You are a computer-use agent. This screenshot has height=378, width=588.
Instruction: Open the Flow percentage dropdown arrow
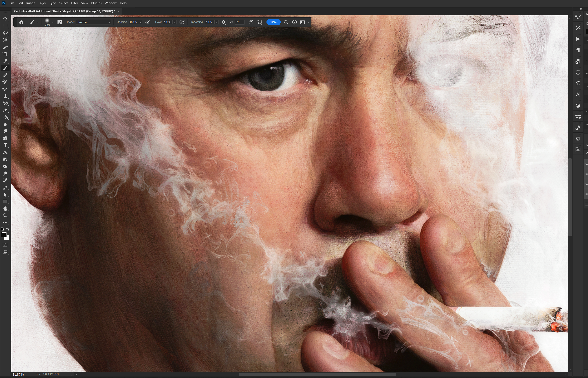tap(175, 22)
